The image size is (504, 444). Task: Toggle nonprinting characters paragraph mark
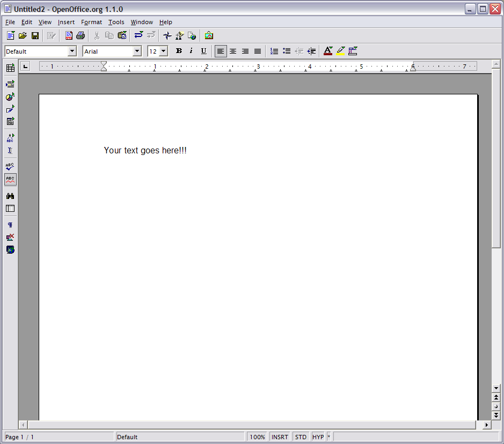(10, 225)
